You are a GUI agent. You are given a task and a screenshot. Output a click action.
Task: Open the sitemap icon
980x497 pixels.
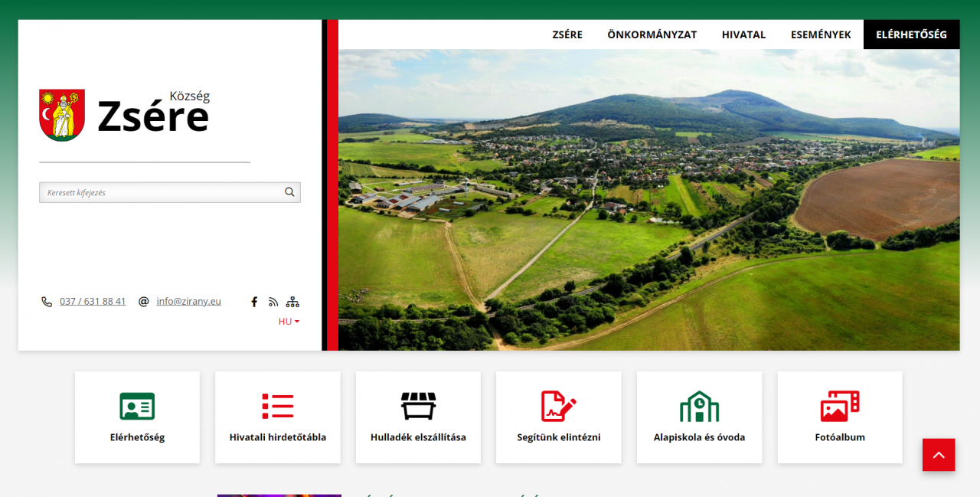[292, 302]
